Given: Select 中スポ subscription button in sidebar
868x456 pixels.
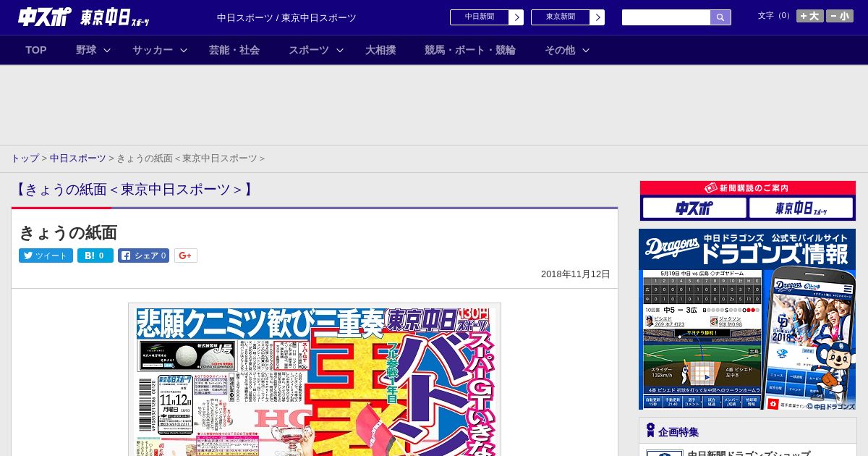Looking at the screenshot, I should click(694, 208).
